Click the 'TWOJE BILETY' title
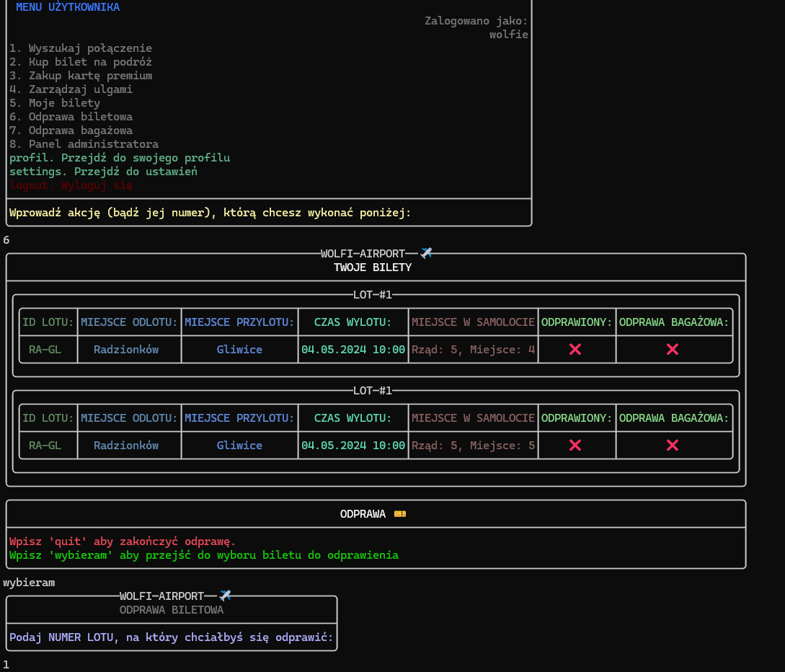The image size is (785, 672). (x=373, y=268)
